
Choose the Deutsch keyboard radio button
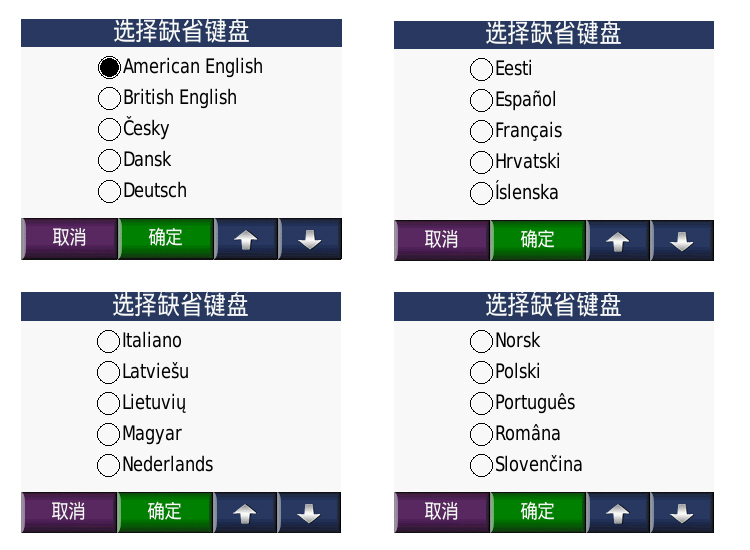[109, 191]
